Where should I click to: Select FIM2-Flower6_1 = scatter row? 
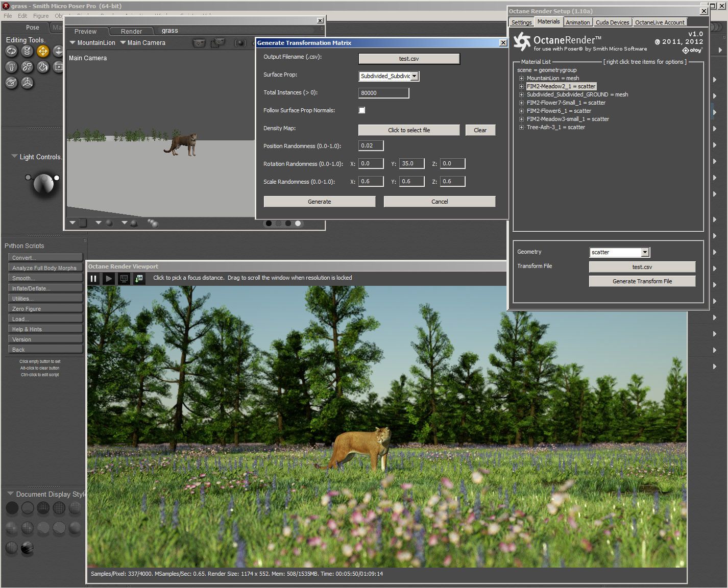click(559, 111)
